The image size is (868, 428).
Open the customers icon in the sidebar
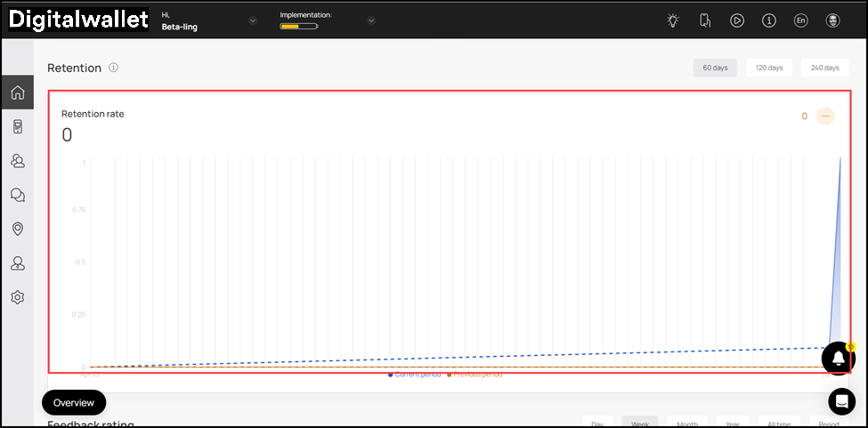(x=17, y=161)
